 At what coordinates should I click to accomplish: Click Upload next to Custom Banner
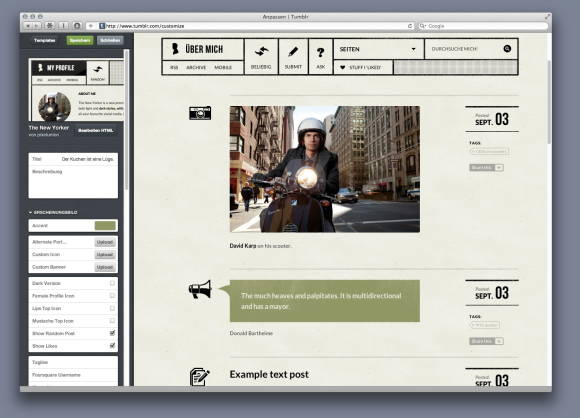[x=105, y=267]
